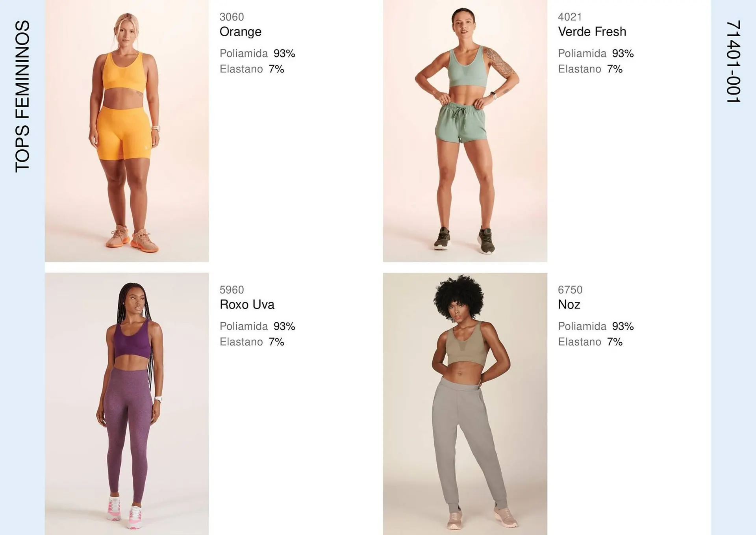
Task: Open the Orange top product photo
Action: [127, 131]
